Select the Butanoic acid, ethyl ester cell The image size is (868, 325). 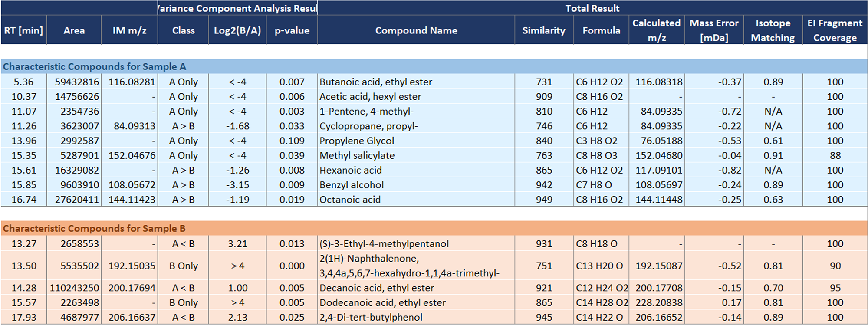(376, 82)
